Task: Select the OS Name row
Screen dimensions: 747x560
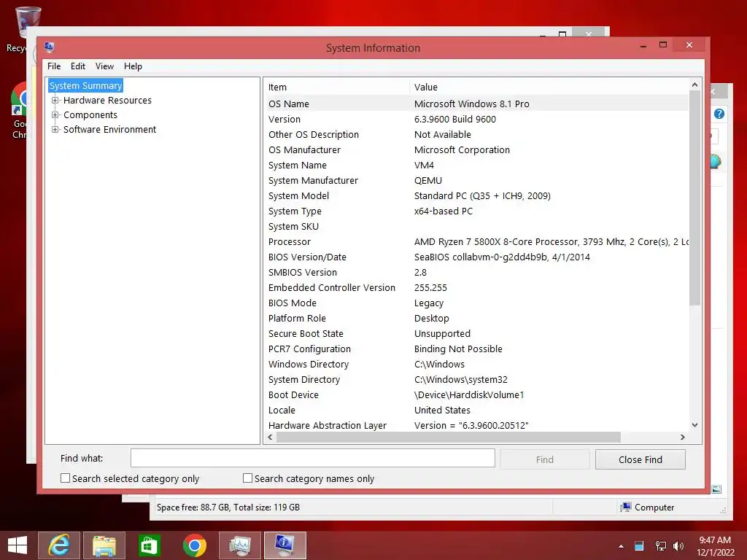Action: [x=476, y=104]
